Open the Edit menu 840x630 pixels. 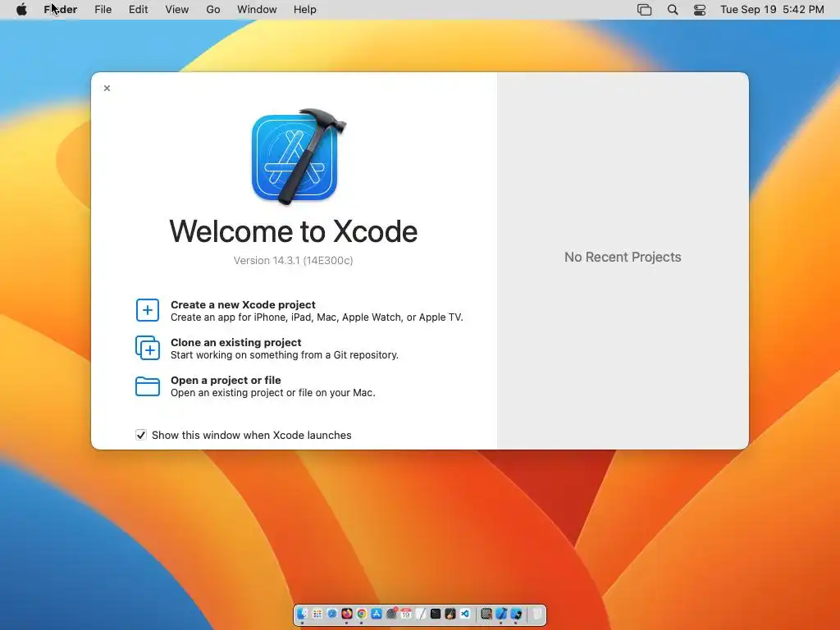138,10
